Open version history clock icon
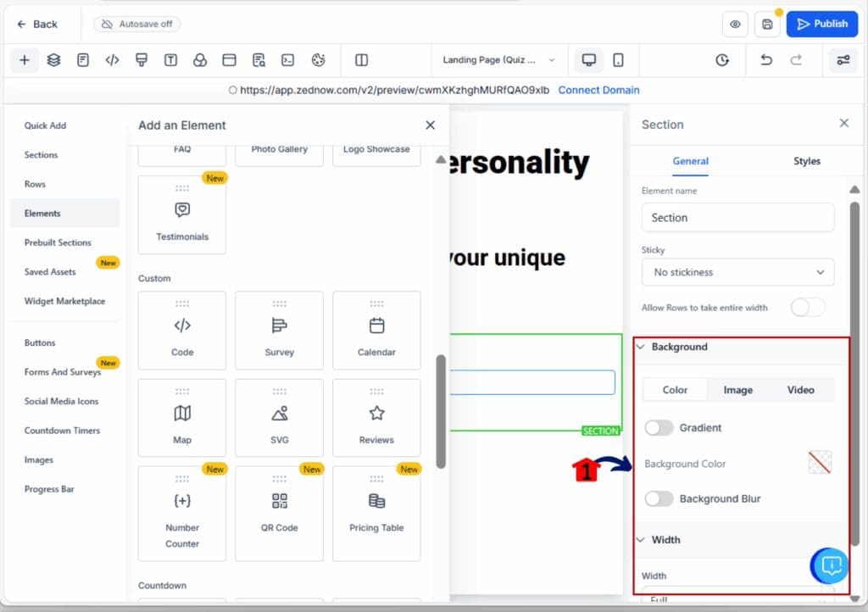Image resolution: width=868 pixels, height=612 pixels. 722,60
